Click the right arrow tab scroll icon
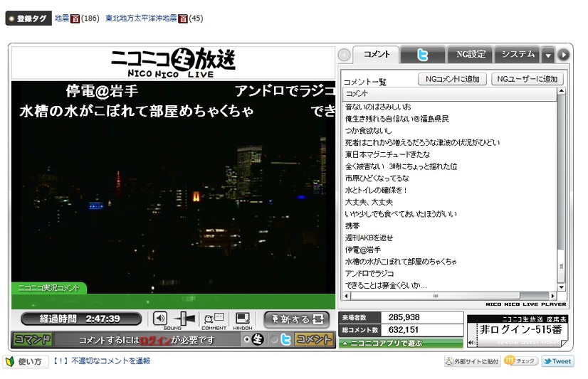The height and width of the screenshot is (379, 588). point(563,55)
